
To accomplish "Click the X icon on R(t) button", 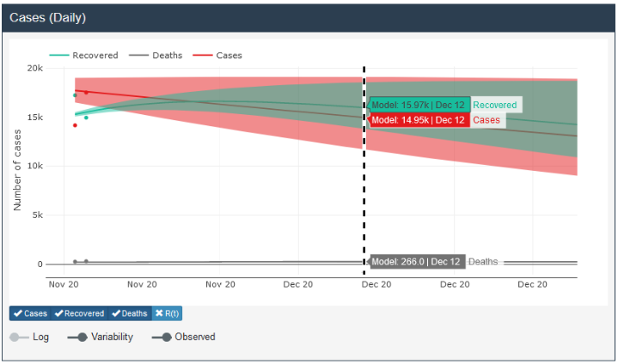I will 159,313.
